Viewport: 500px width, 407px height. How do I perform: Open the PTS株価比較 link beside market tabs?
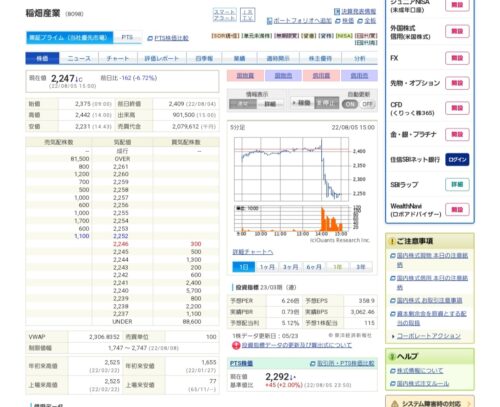168,38
